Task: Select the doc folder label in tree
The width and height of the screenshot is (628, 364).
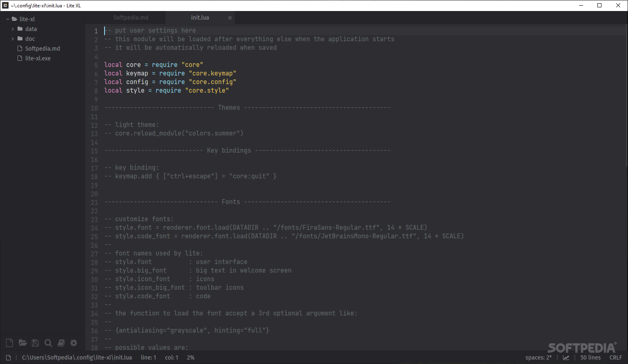Action: click(x=30, y=38)
